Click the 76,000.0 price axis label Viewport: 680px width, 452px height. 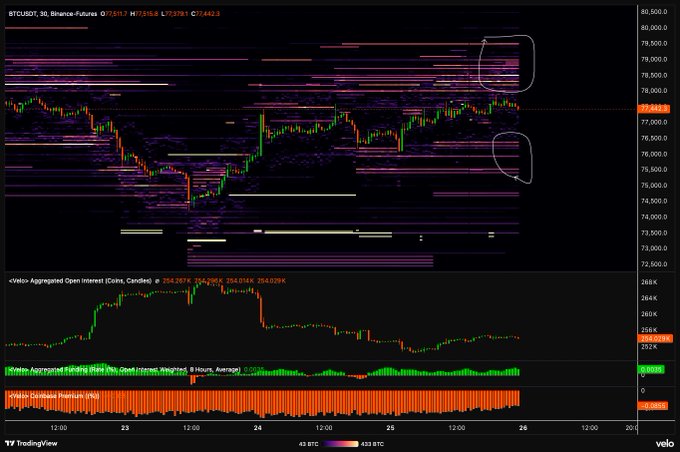[x=654, y=154]
